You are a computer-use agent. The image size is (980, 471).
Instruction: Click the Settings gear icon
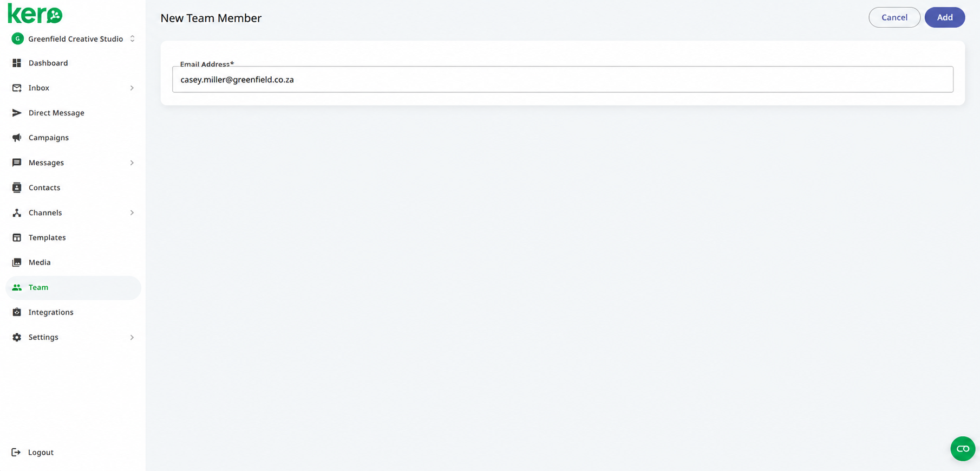coord(17,337)
